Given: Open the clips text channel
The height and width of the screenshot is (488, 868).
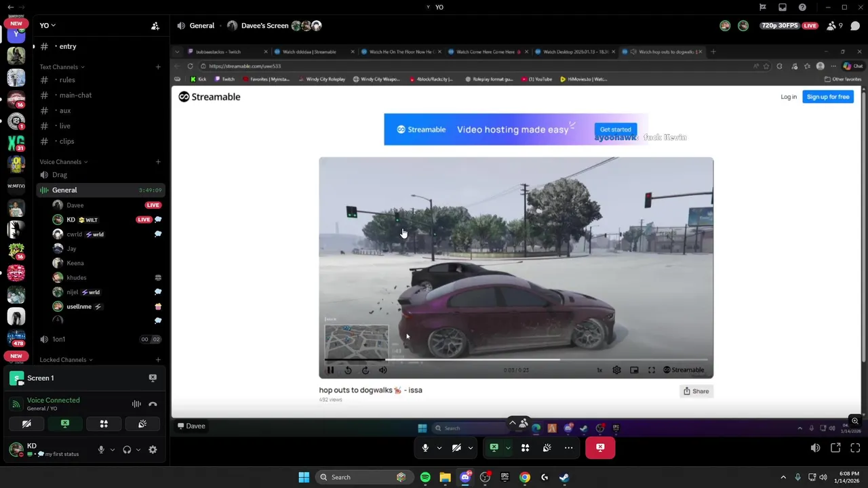Looking at the screenshot, I should 100,141.
